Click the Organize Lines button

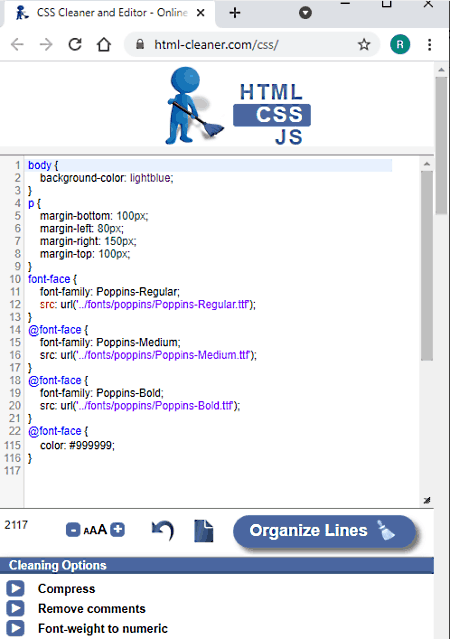(x=324, y=531)
